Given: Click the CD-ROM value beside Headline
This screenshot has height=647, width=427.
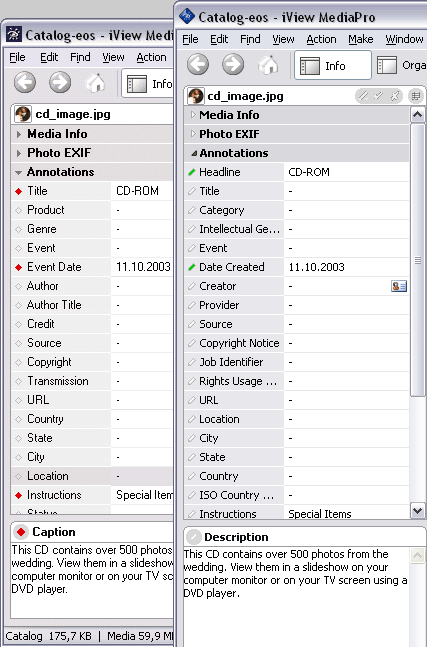Looking at the screenshot, I should coord(309,172).
